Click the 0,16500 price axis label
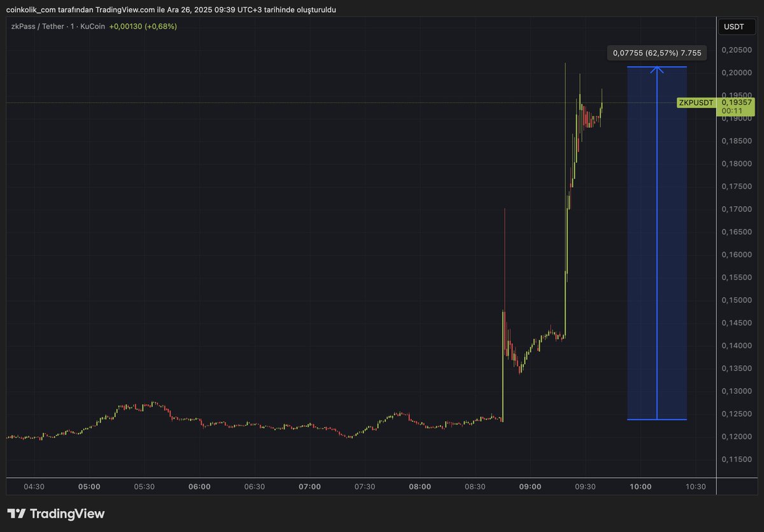 pyautogui.click(x=737, y=232)
